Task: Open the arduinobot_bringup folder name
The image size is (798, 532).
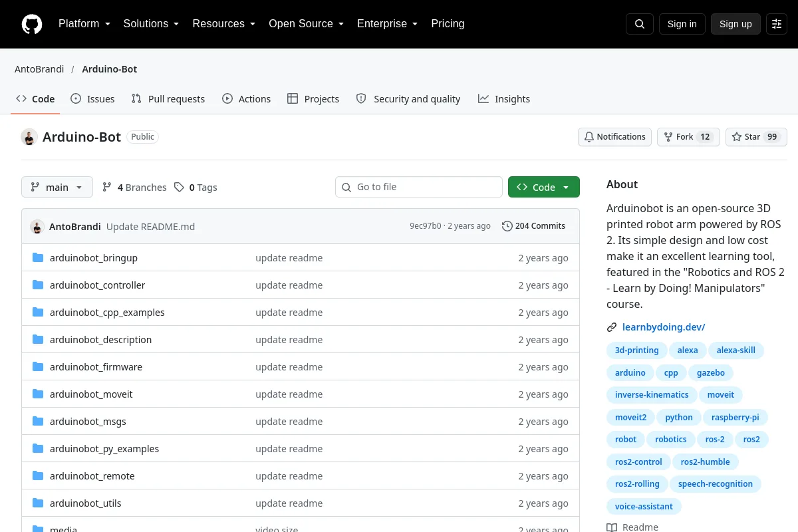Action: [x=94, y=258]
